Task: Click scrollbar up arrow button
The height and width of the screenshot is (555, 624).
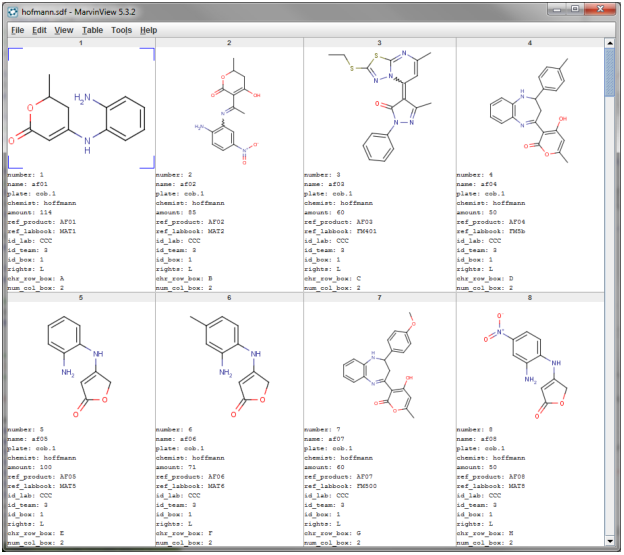Action: [x=610, y=43]
